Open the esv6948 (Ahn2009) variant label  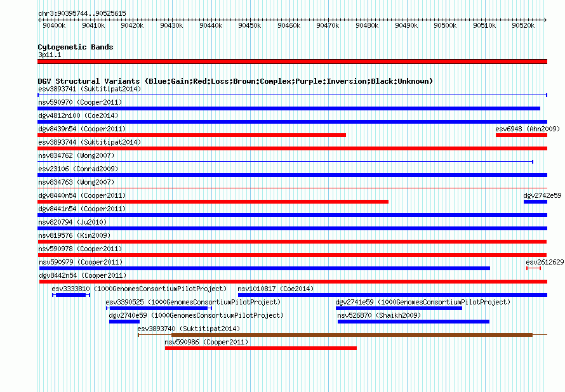(528, 129)
